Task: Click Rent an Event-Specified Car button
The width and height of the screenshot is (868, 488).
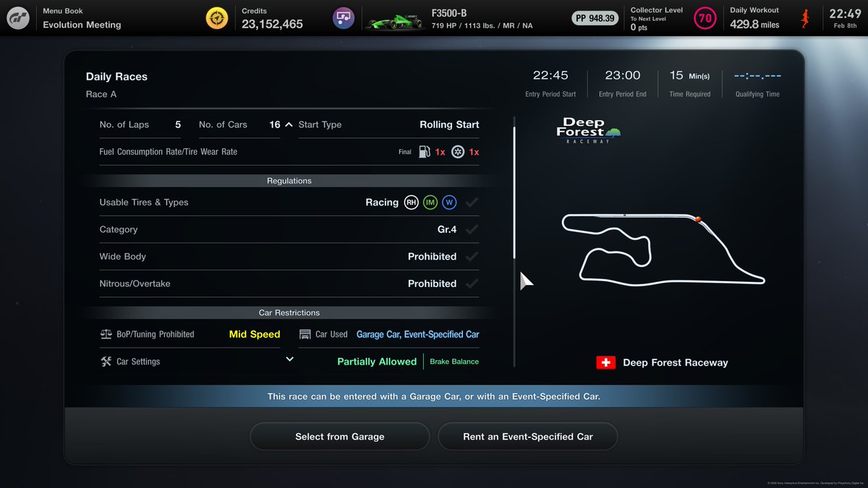Action: (528, 437)
